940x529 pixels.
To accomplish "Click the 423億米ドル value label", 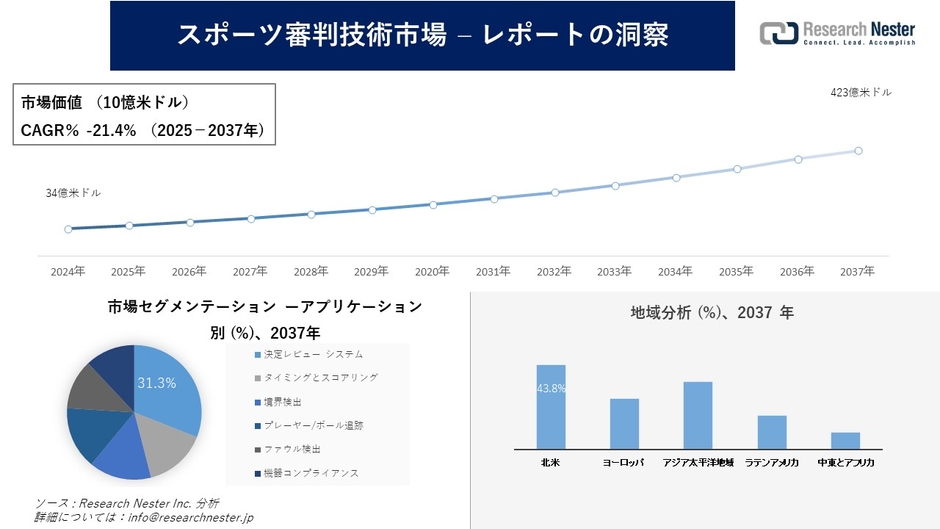I will (861, 92).
